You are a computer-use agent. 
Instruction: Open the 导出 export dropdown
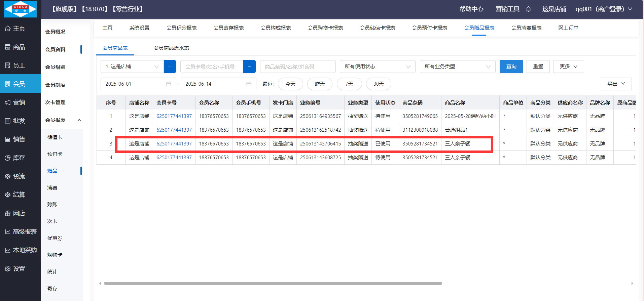click(x=616, y=84)
